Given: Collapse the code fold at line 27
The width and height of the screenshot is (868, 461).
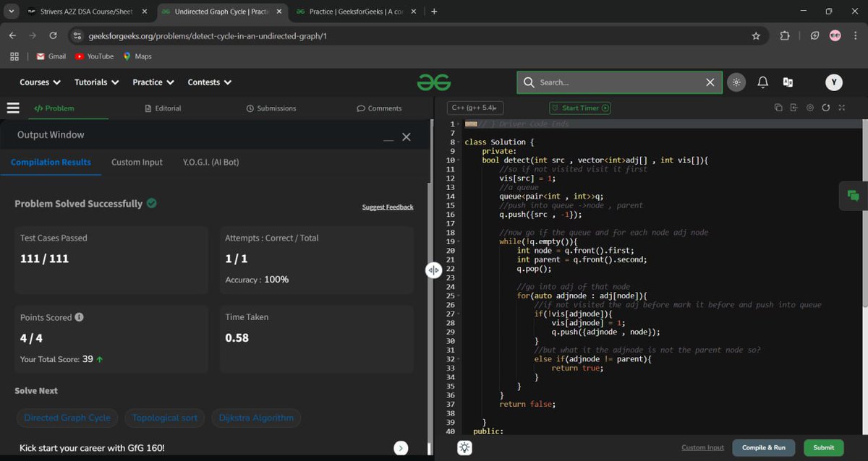Looking at the screenshot, I should coord(460,314).
